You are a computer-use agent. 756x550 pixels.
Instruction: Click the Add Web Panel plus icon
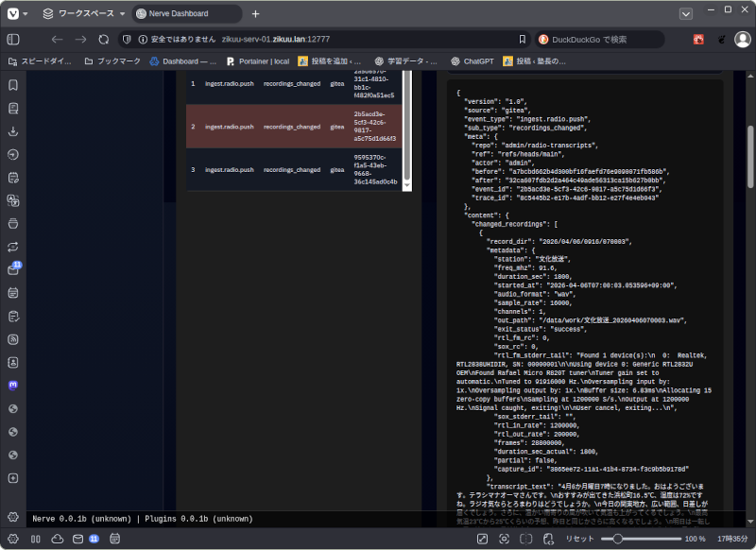pos(13,478)
